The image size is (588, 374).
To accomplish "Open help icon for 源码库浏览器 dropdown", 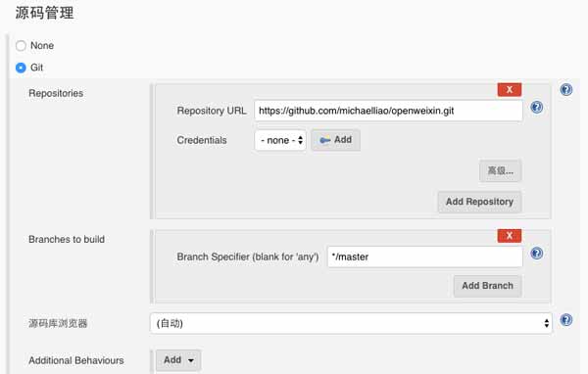I will (x=565, y=320).
